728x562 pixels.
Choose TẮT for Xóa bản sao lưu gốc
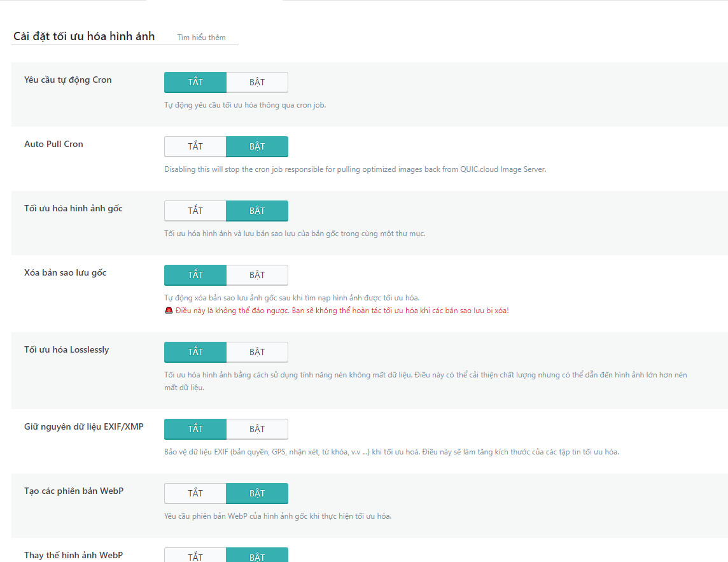[195, 275]
